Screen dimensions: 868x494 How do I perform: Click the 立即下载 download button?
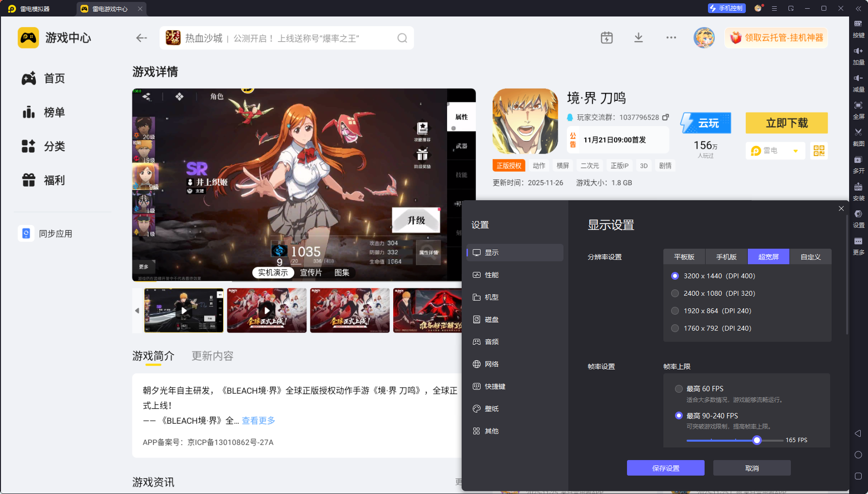tap(787, 123)
